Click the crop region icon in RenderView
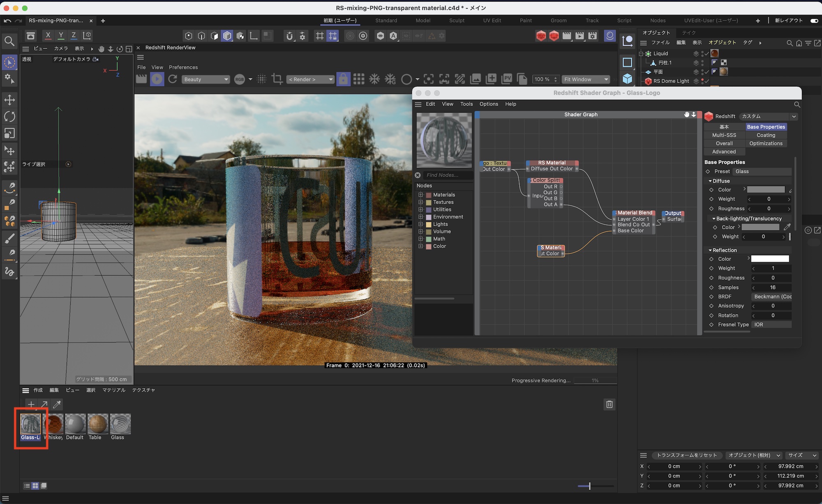 click(277, 79)
